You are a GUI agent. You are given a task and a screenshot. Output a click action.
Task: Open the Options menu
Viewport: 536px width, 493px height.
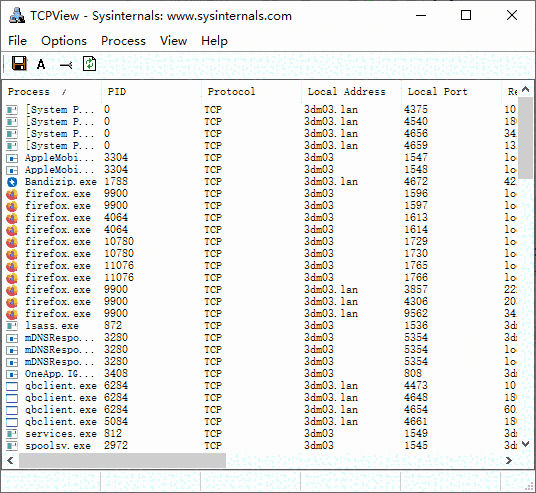tap(64, 41)
